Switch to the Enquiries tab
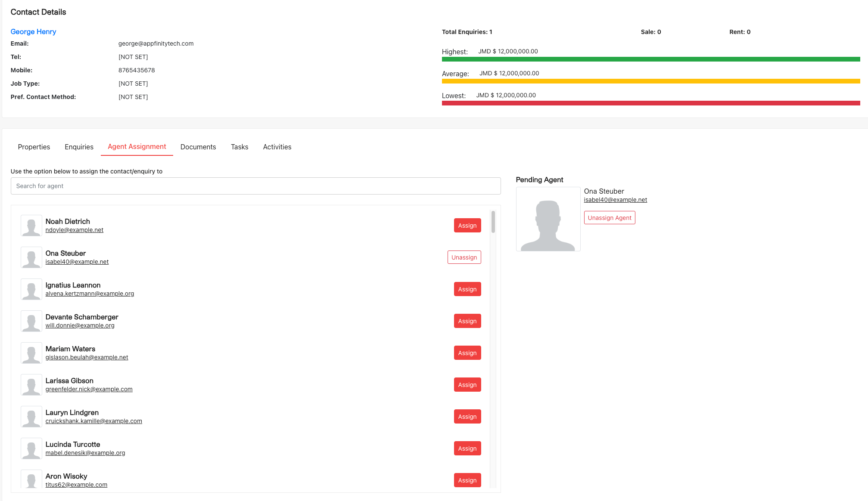Image resolution: width=868 pixels, height=501 pixels. coord(79,147)
